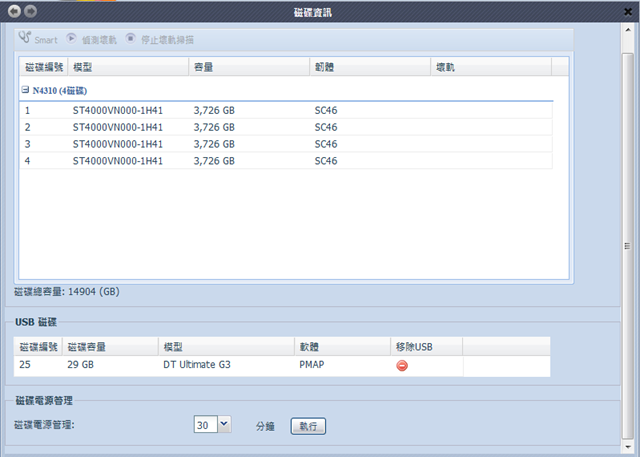Click 3,726 GB capacity in row 2
The height and width of the screenshot is (457, 640).
[214, 127]
